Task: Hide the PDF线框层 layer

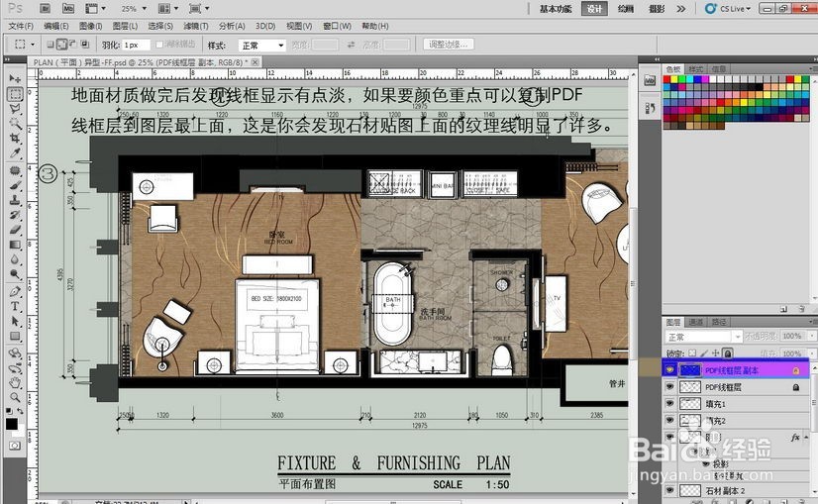Action: pos(669,386)
